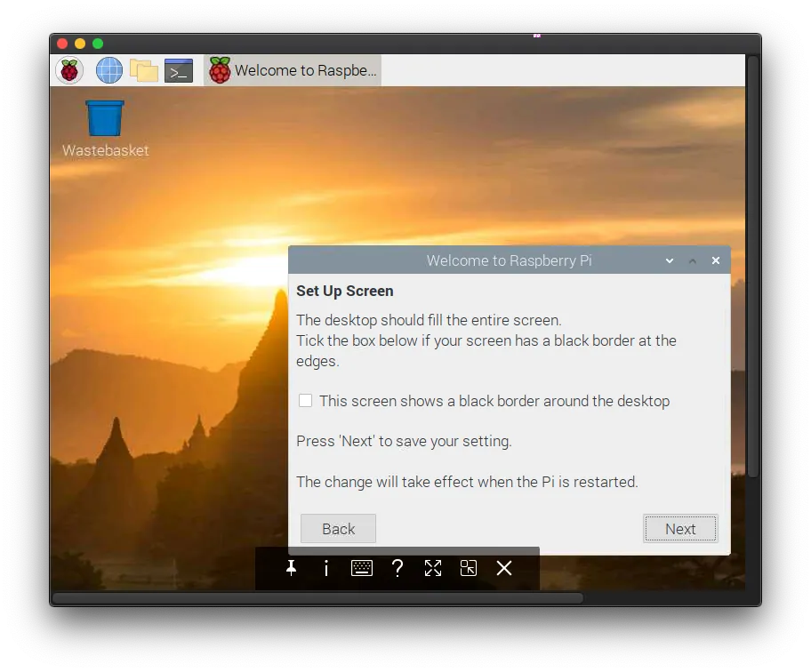Open the virtual keyboard in the VNC toolbar
The height and width of the screenshot is (672, 811).
[x=362, y=568]
